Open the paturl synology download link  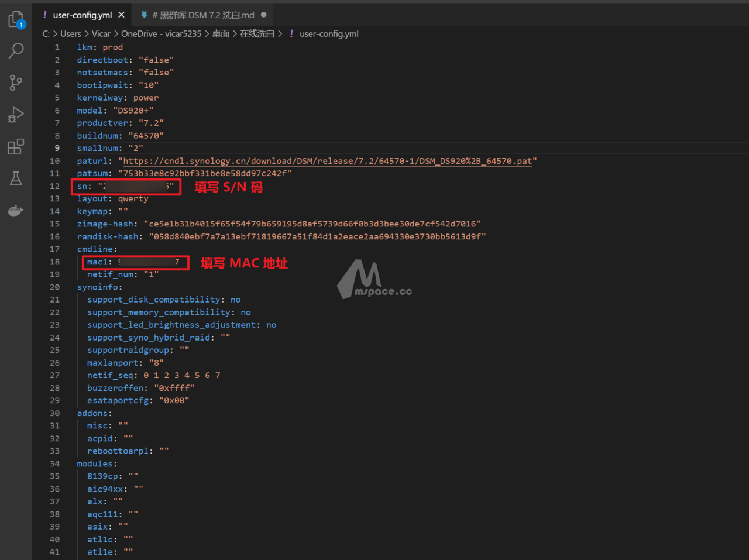(x=327, y=161)
